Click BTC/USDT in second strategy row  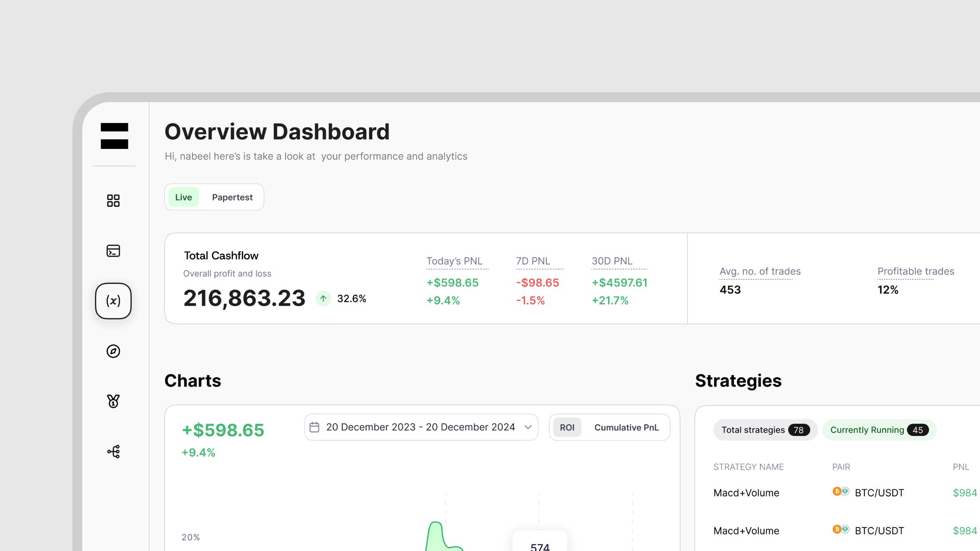click(x=880, y=531)
